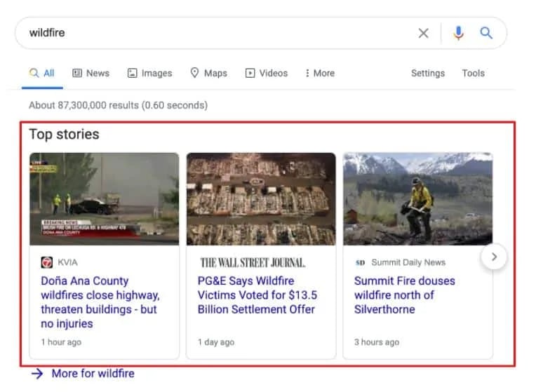Start voice search with the microphone icon

[458, 33]
